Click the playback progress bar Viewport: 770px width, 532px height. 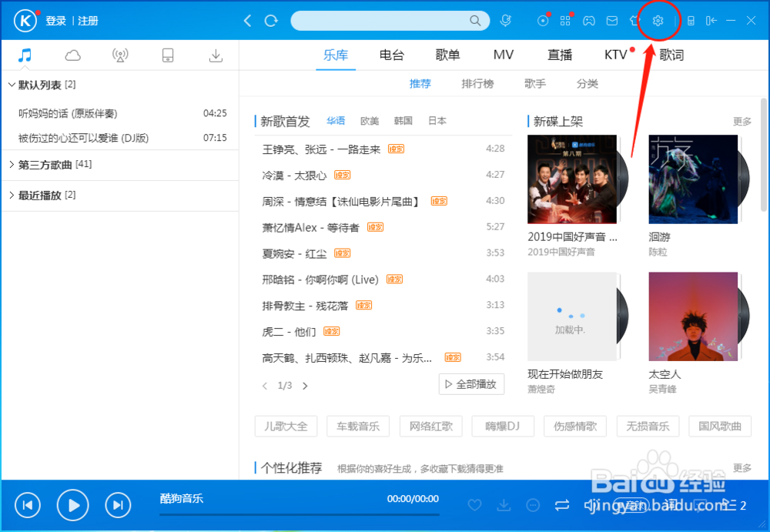point(299,514)
